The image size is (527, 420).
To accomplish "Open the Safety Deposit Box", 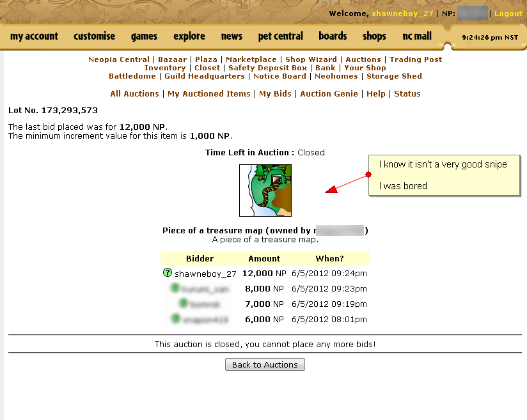I will point(267,68).
